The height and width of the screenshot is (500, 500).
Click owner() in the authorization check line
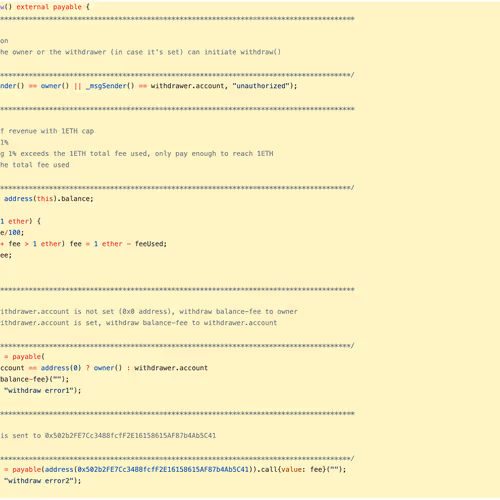click(x=55, y=86)
